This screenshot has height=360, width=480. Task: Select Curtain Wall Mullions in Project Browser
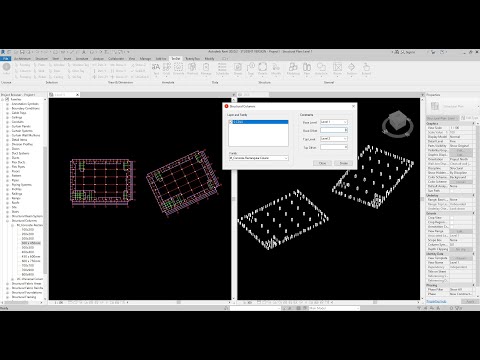click(x=26, y=135)
